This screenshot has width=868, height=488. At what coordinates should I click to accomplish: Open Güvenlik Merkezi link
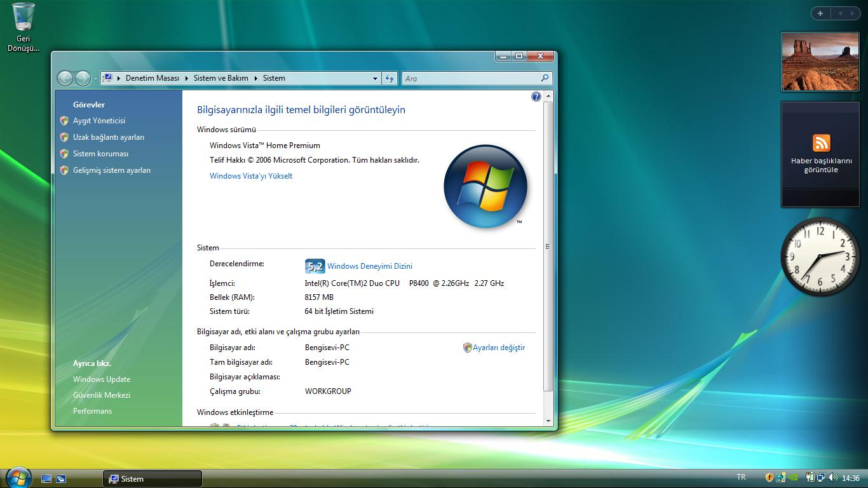click(x=102, y=395)
